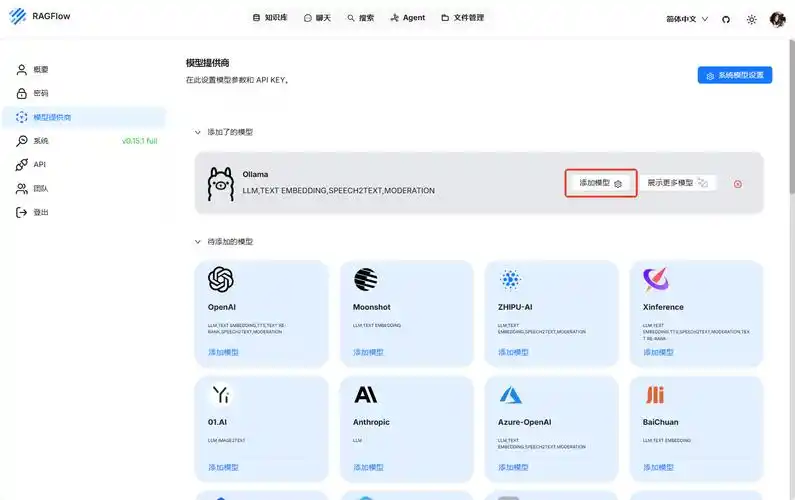795x500 pixels.
Task: Click the BaiChuan logo icon
Action: [x=655, y=395]
